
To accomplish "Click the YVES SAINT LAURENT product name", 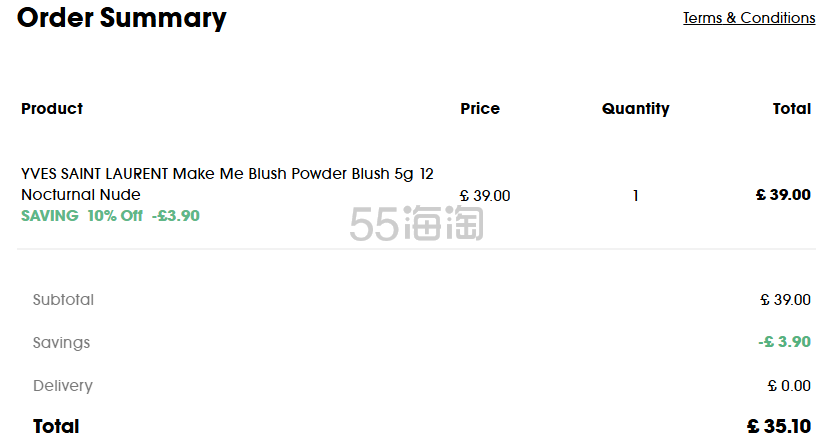I will tap(228, 174).
